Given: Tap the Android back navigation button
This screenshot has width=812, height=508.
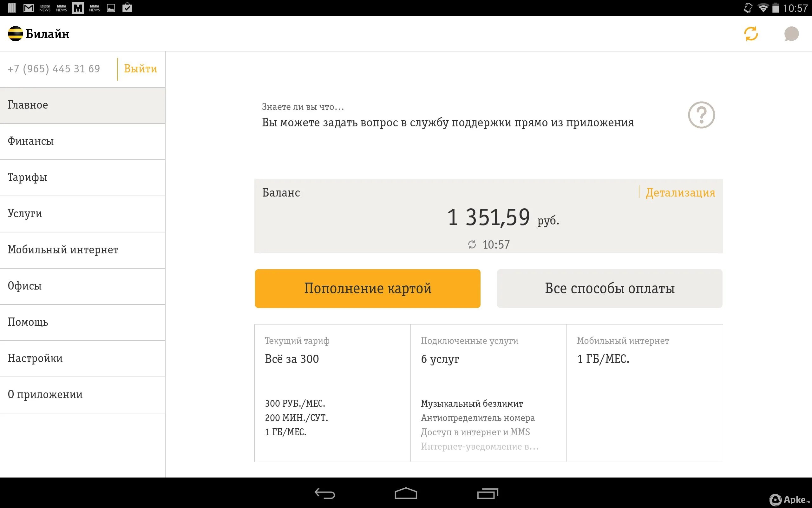Looking at the screenshot, I should (x=325, y=493).
